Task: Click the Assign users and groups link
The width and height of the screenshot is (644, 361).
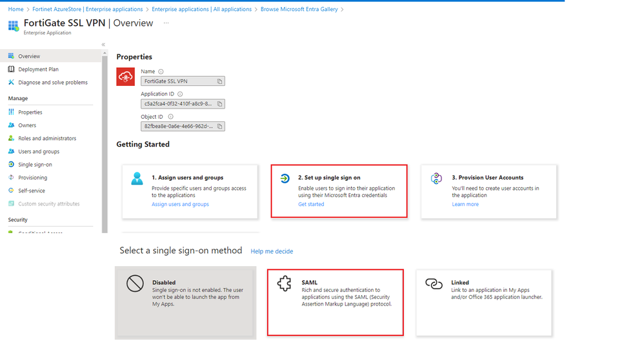Action: [x=180, y=204]
